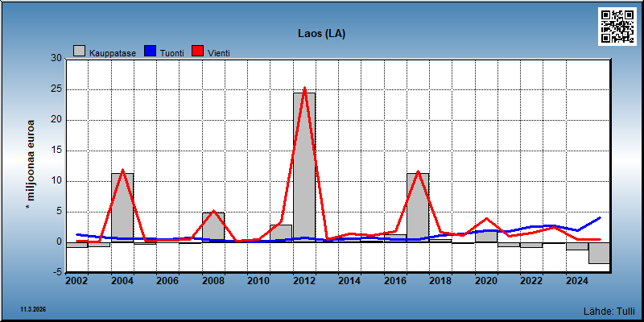Click the Laos (LA) chart title

(321, 34)
